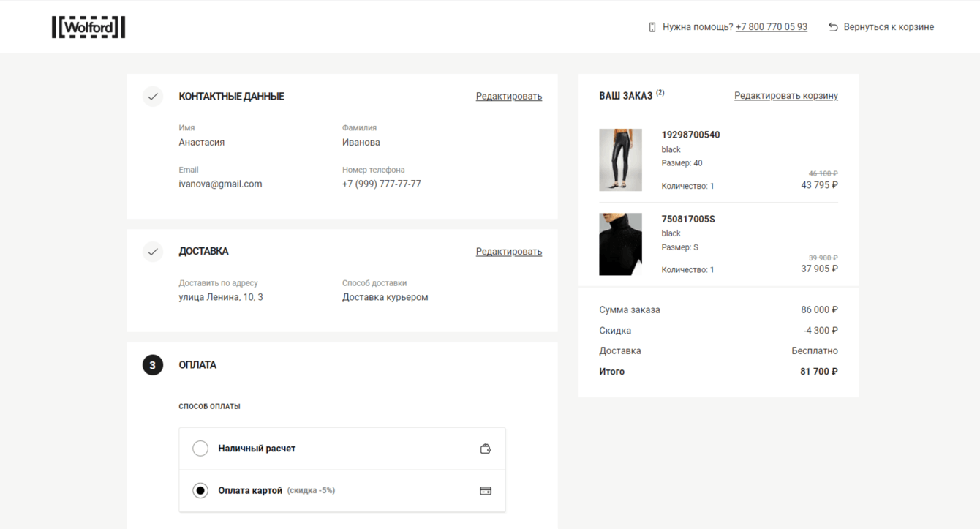
Task: Click the phone icon next to help text
Action: (x=652, y=27)
